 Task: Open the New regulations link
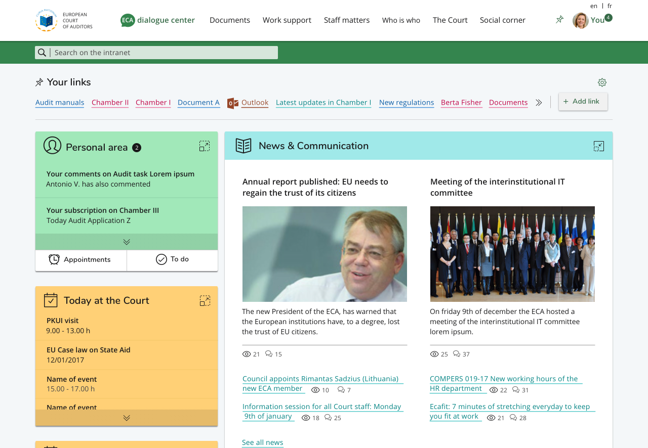(407, 102)
